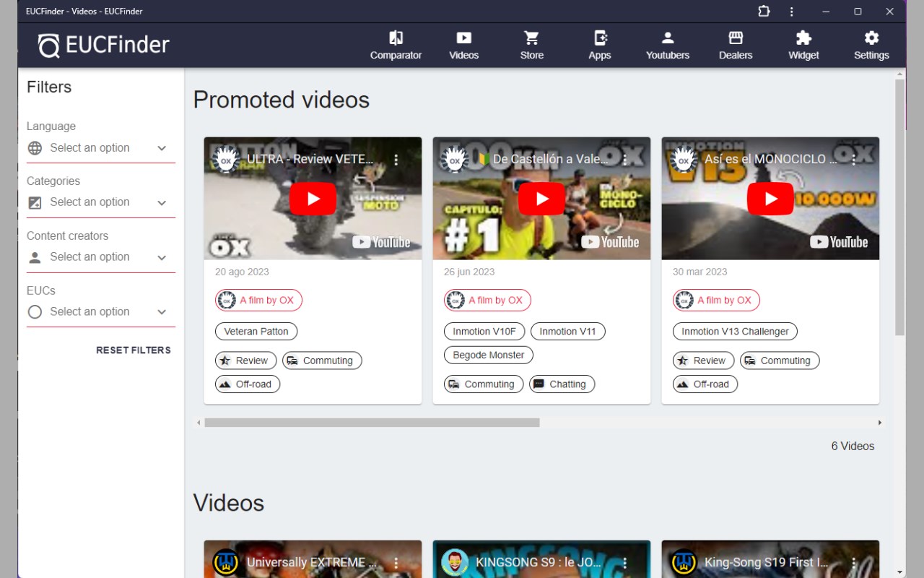
Task: Click channel avatar on Así es el MONOCICLO video
Action: click(x=684, y=160)
